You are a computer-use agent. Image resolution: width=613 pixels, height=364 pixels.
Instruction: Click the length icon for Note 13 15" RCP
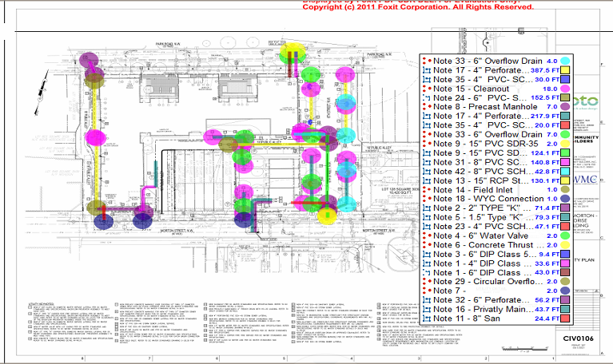[x=427, y=180]
